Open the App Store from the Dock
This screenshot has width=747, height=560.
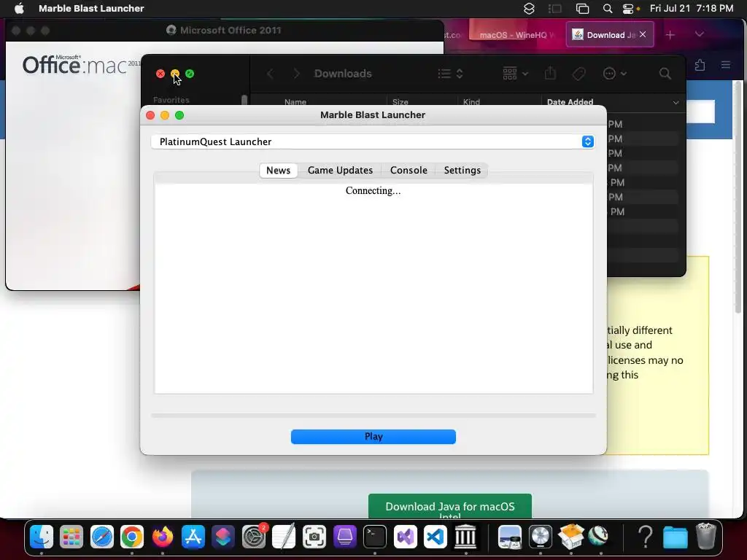pyautogui.click(x=193, y=537)
